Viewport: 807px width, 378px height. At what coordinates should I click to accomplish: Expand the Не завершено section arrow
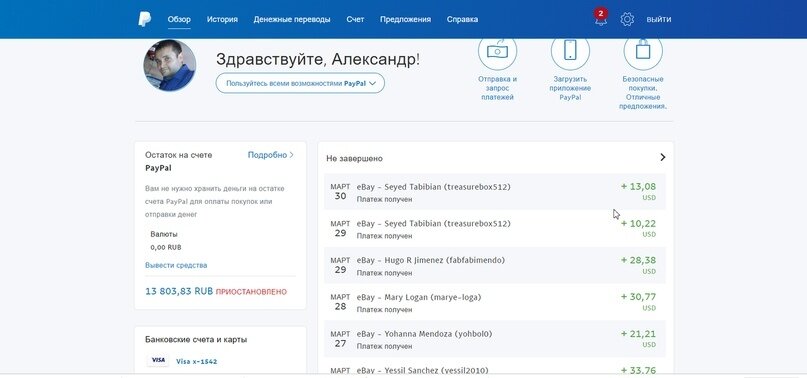click(x=662, y=157)
